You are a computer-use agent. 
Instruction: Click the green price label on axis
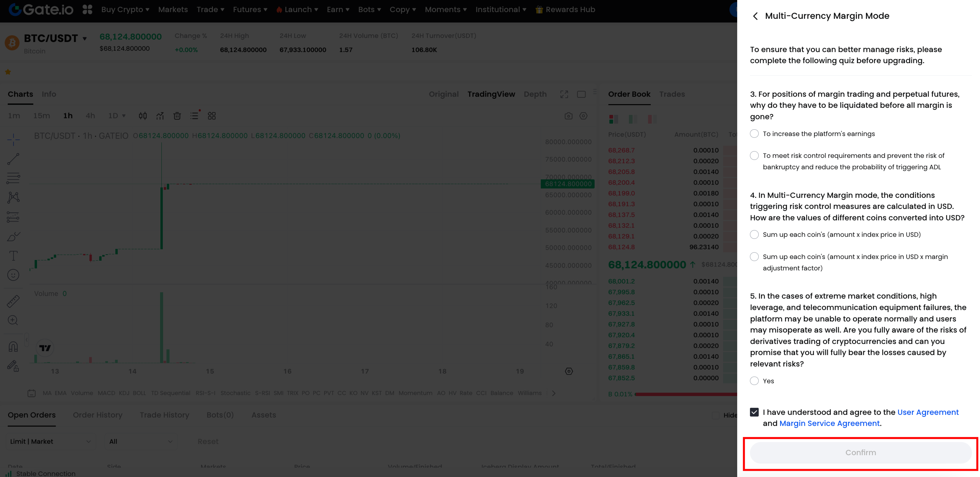pos(568,184)
